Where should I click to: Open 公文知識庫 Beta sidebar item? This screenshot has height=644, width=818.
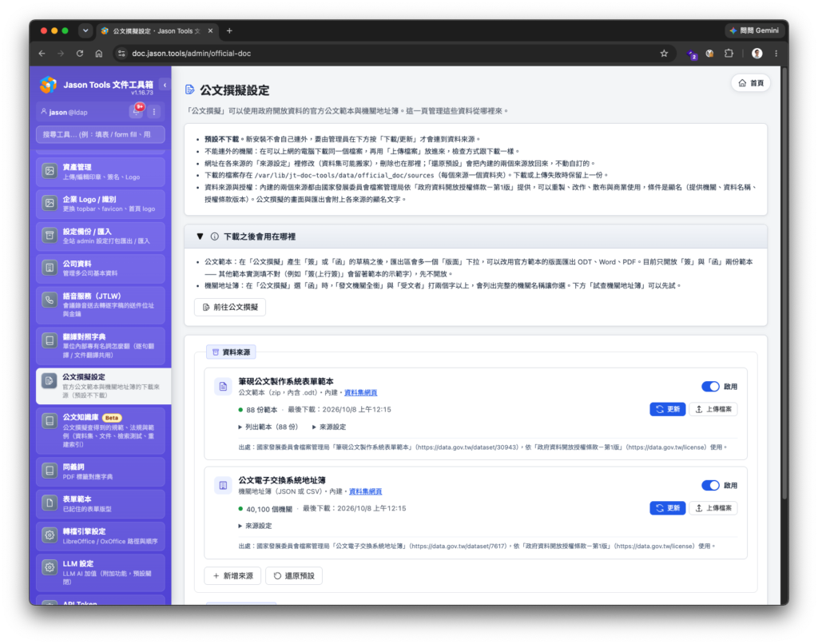(100, 431)
